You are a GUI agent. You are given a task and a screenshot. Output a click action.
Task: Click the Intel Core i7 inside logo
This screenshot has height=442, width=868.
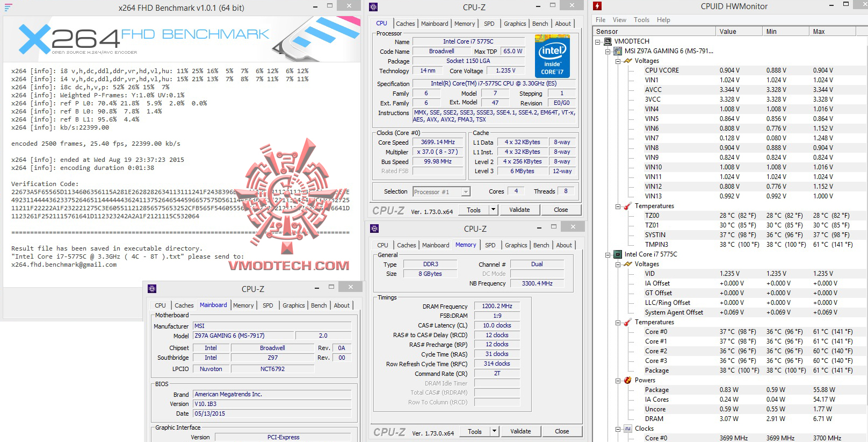coord(552,56)
